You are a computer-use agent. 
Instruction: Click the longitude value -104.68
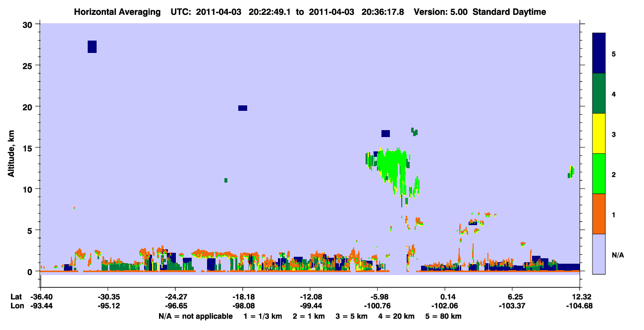[x=580, y=306]
